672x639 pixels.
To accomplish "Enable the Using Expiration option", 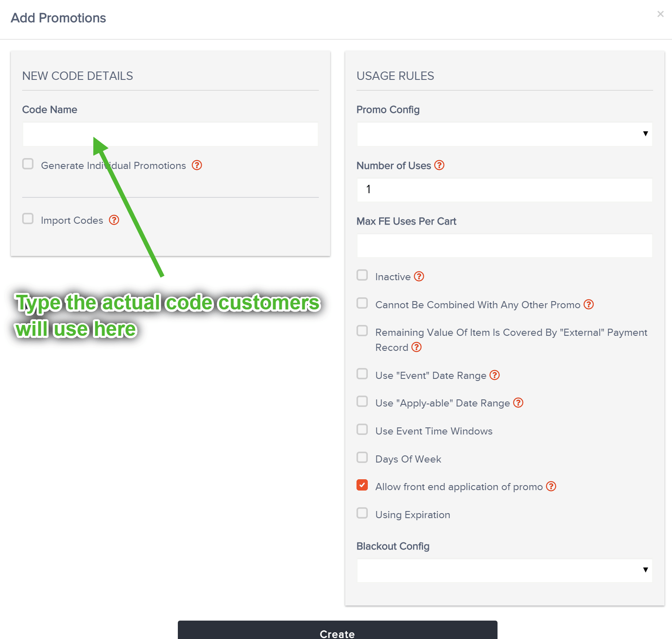I will [362, 513].
